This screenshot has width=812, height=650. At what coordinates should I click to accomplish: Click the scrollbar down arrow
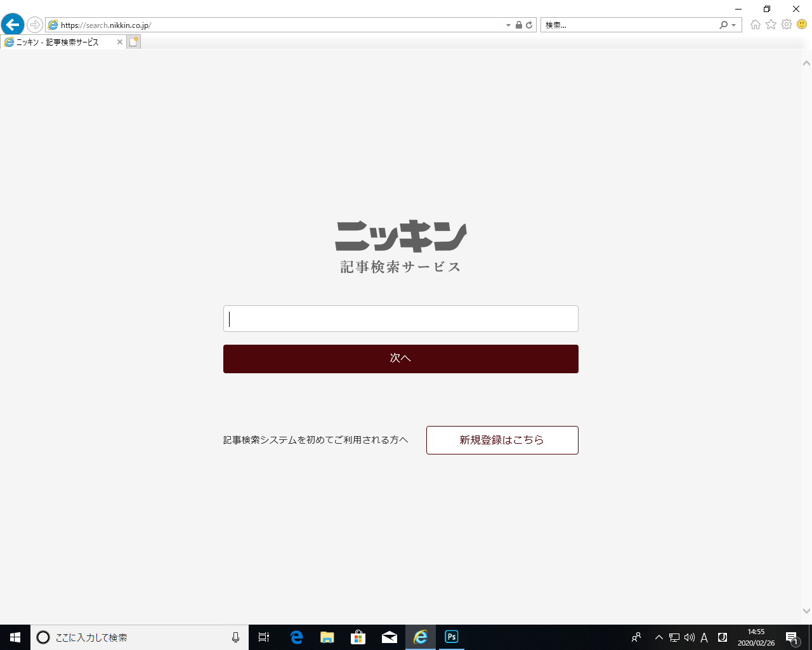pyautogui.click(x=806, y=611)
